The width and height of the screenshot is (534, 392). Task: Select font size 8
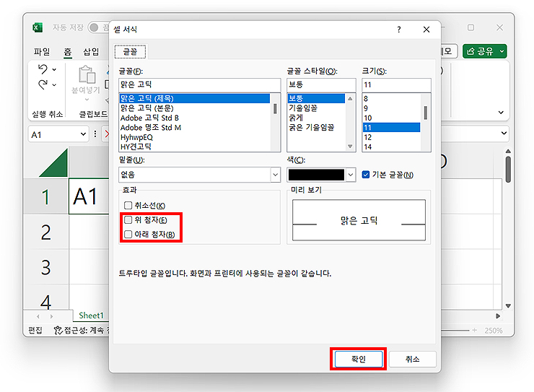click(392, 99)
